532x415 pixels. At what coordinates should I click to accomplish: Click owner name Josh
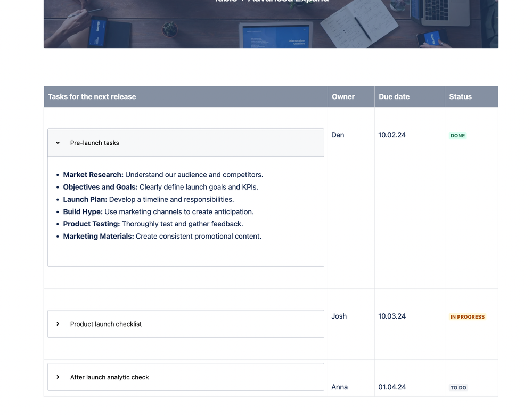[x=339, y=316]
